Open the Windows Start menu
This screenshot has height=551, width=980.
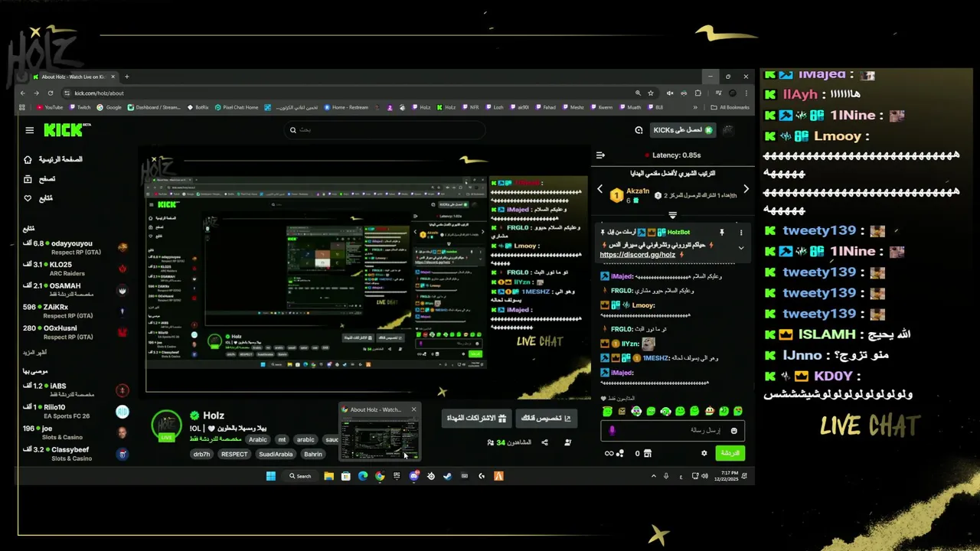point(271,476)
